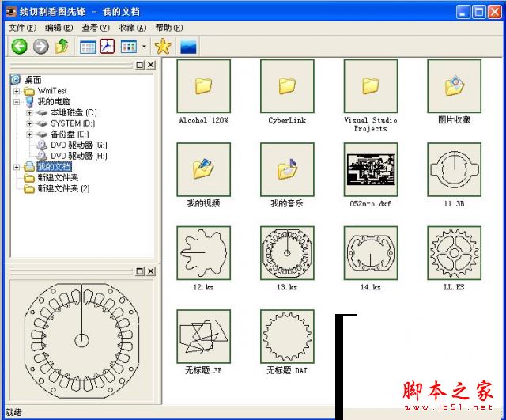Click the yellow star favorites icon
Image resolution: width=506 pixels, height=420 pixels.
point(163,46)
